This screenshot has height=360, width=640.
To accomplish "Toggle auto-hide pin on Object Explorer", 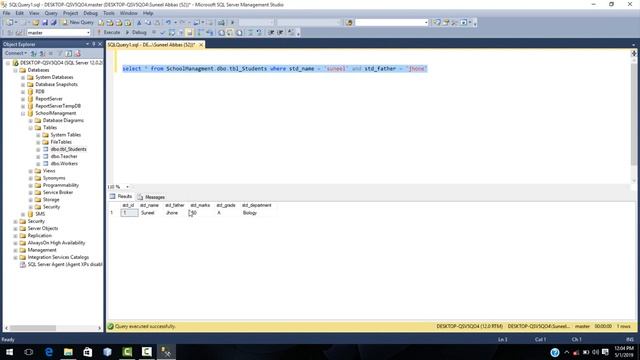I will [93, 44].
